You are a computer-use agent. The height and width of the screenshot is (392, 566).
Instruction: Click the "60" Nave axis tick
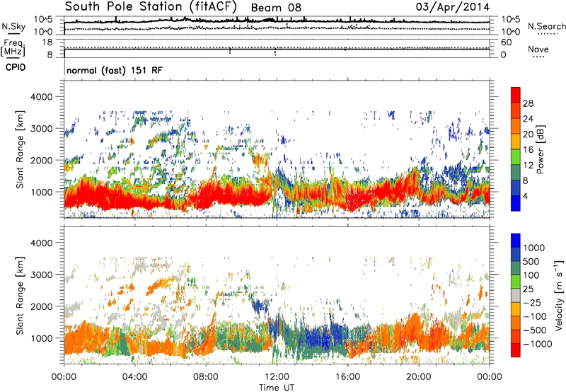point(507,42)
